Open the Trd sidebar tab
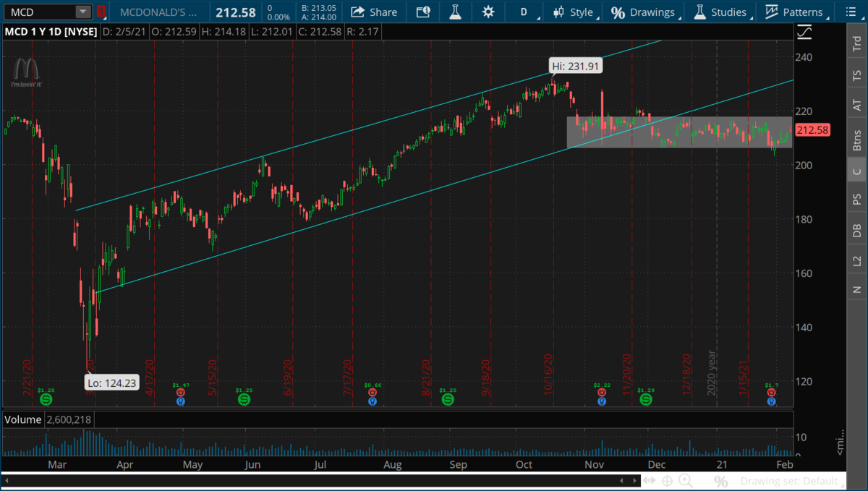868x491 pixels. [857, 44]
